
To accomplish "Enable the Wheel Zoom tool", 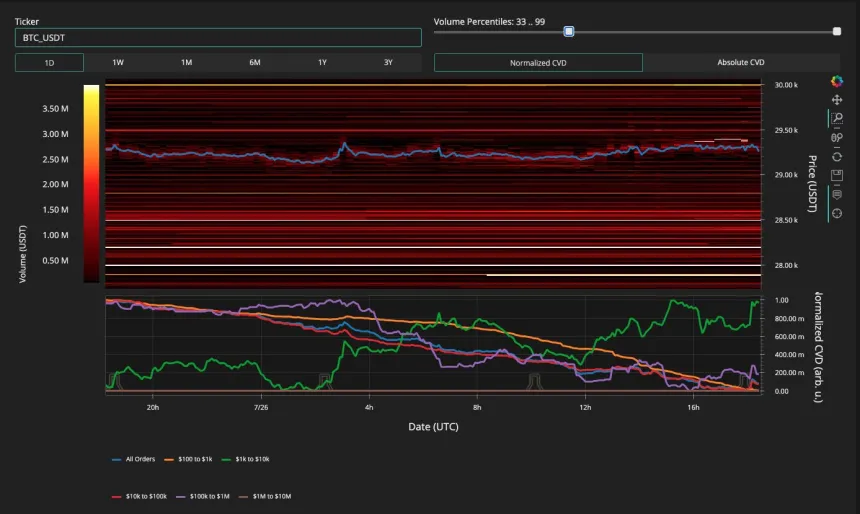I will click(837, 138).
